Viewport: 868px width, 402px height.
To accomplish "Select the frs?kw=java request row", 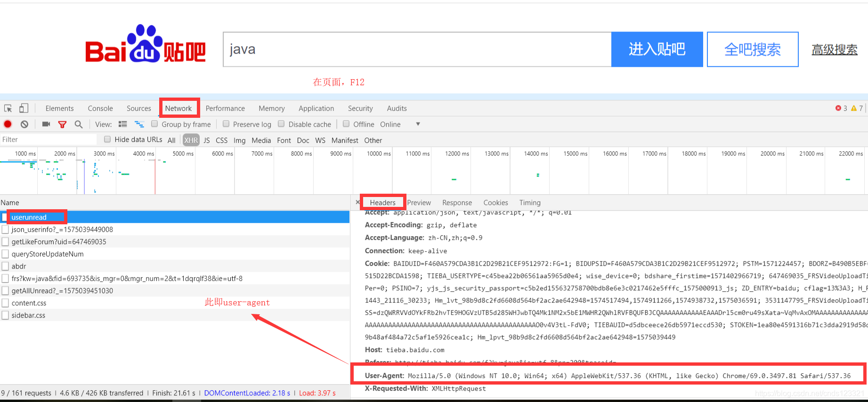I will tap(174, 279).
